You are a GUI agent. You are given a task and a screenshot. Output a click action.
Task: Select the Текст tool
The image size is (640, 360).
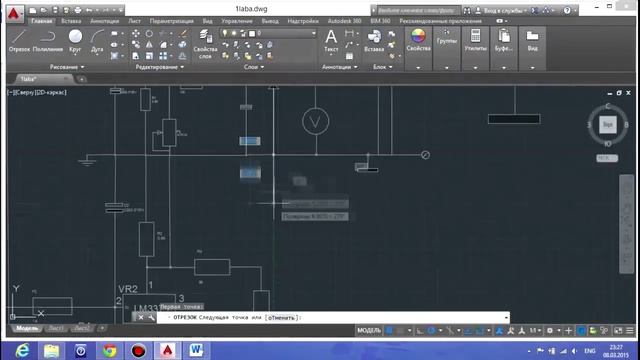pyautogui.click(x=331, y=41)
